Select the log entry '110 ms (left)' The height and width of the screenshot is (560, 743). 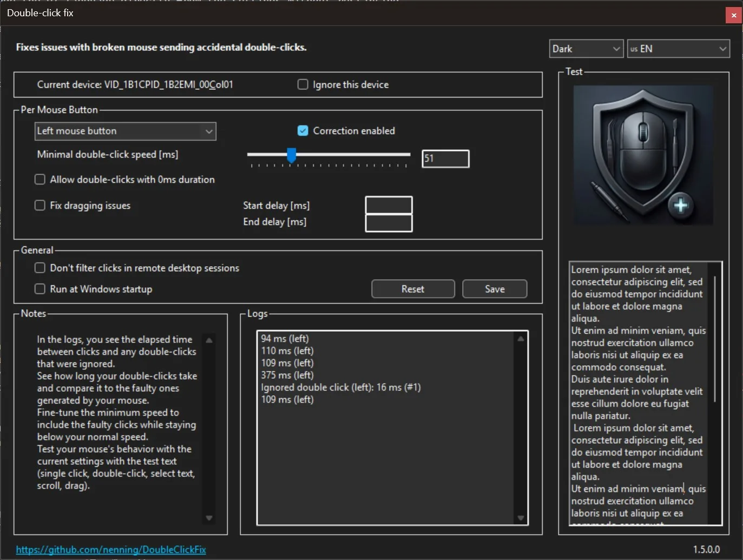click(x=287, y=351)
